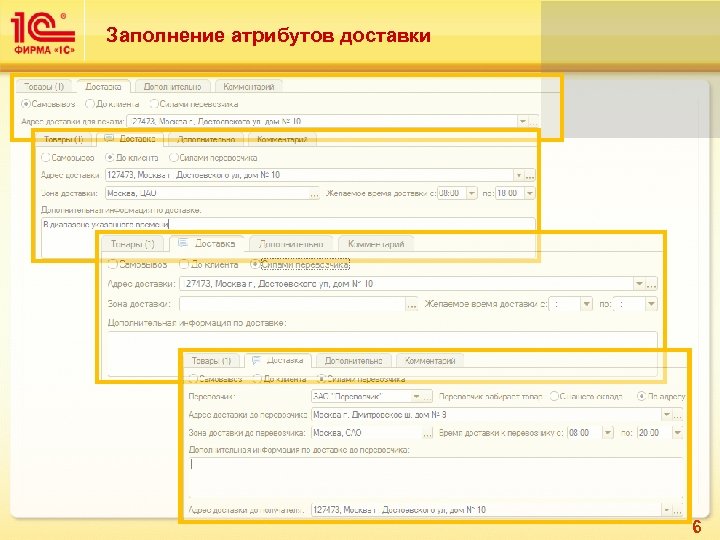The height and width of the screenshot is (540, 720).
Task: Expand the empty Желаемое время доставки с dropdown
Action: point(586,304)
